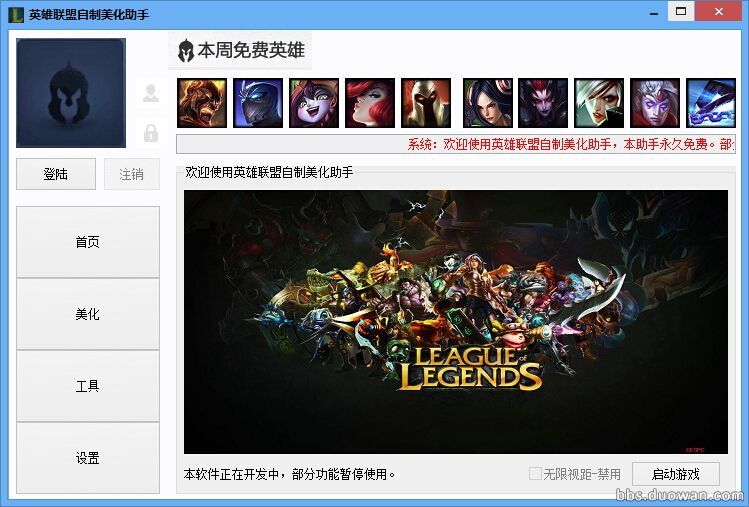Screen dimensions: 749x507
Task: Select the blue chained champion portrait
Action: (x=711, y=103)
